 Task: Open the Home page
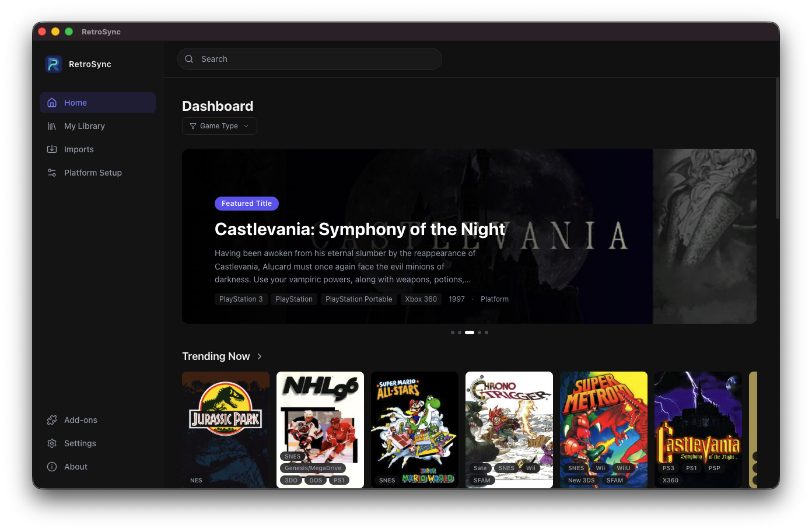[97, 103]
